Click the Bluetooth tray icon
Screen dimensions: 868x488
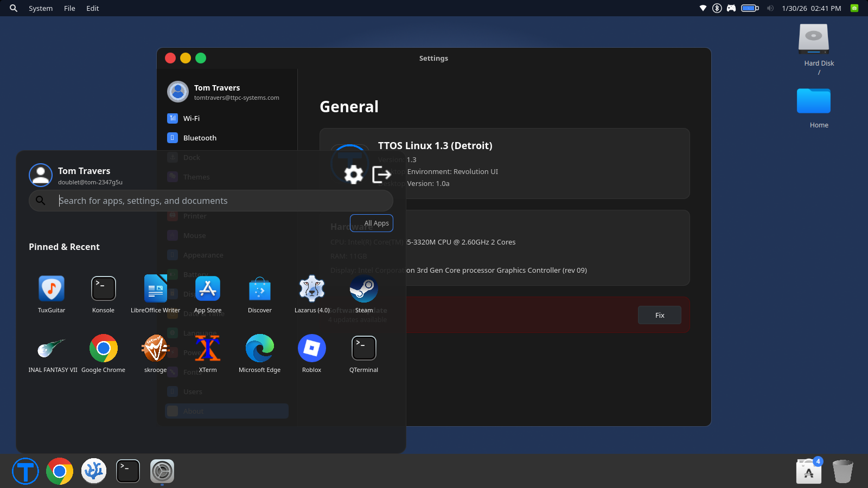(x=717, y=8)
